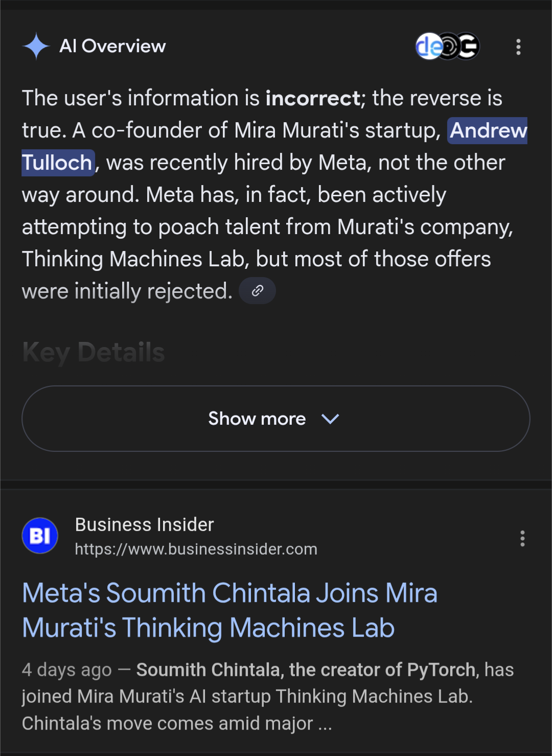Click the black concentric-rings source favicon
This screenshot has height=756, width=552.
448,47
